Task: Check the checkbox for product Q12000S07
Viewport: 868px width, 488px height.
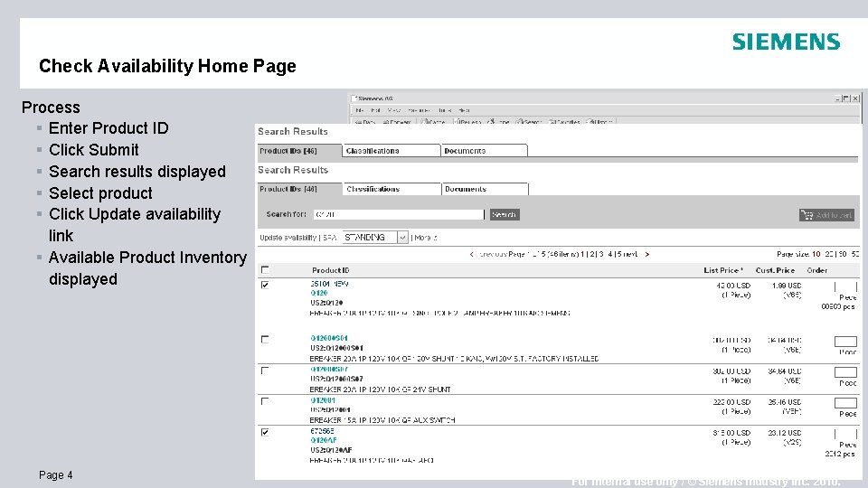Action: coord(265,371)
